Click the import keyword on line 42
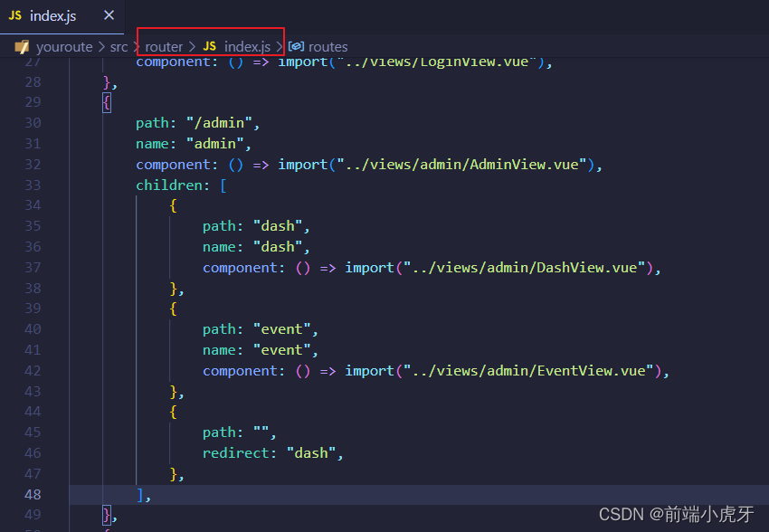Image resolution: width=769 pixels, height=532 pixels. click(369, 371)
